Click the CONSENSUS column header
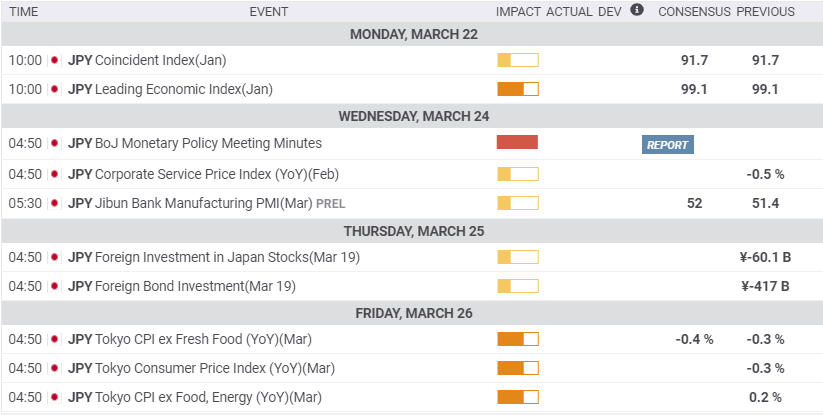The height and width of the screenshot is (415, 823). 691,12
